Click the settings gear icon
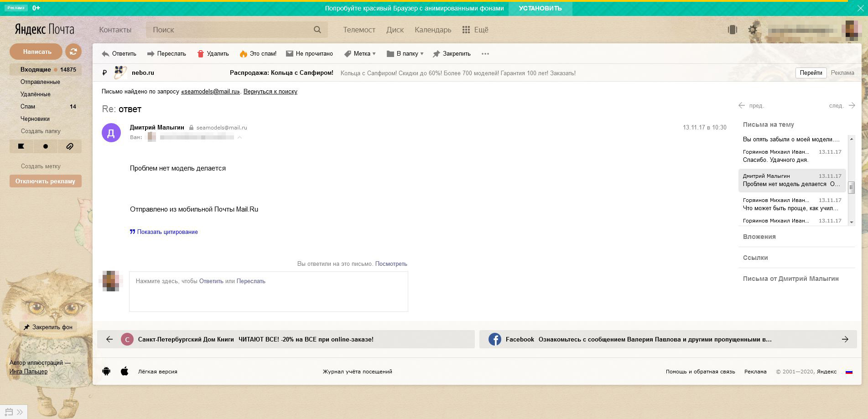Screen dimensions: 868x419 753,30
